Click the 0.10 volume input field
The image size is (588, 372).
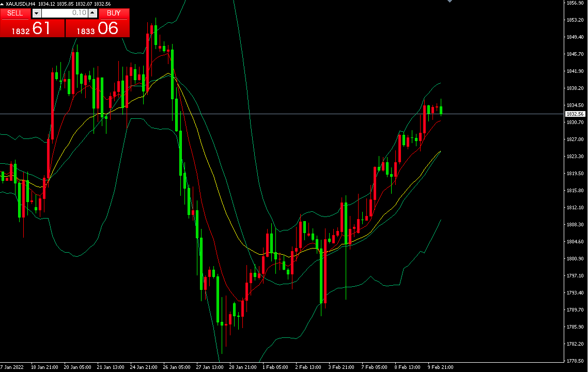point(65,13)
